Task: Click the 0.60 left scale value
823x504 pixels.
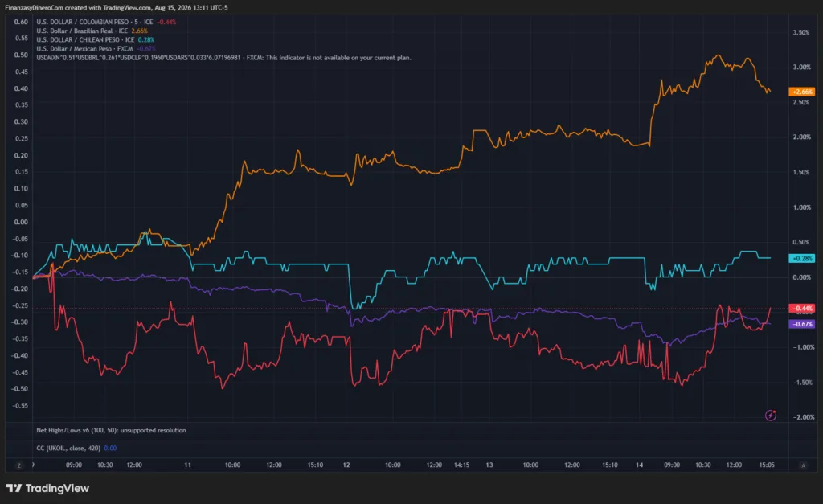Action: click(x=21, y=22)
